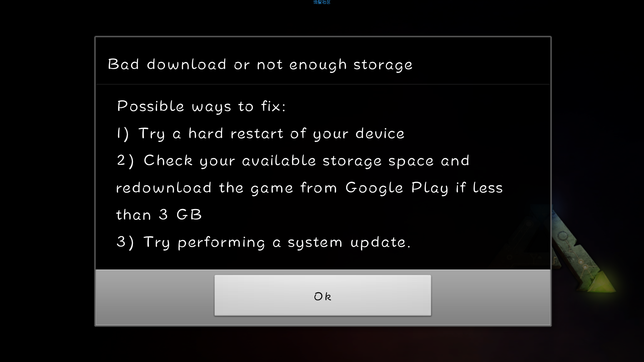Click the blue watermark text at top
The width and height of the screenshot is (644, 362).
pyautogui.click(x=322, y=2)
